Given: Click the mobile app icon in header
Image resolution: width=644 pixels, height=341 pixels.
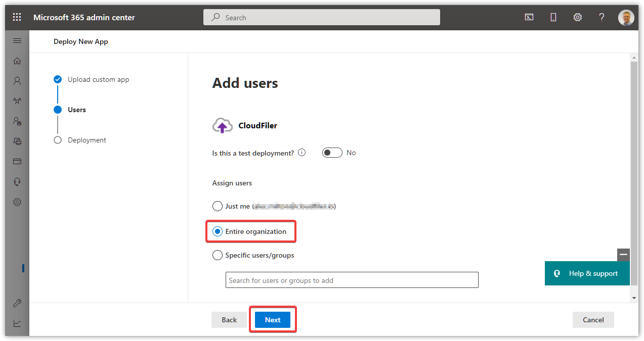Looking at the screenshot, I should [x=553, y=17].
